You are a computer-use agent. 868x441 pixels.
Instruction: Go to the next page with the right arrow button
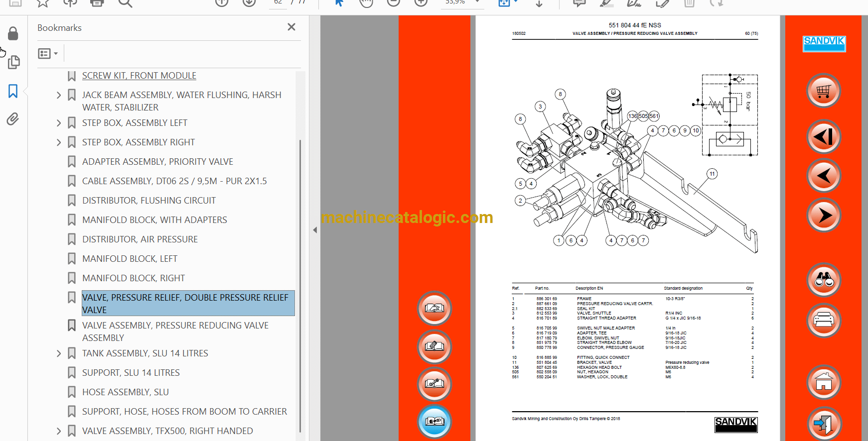[x=824, y=216]
